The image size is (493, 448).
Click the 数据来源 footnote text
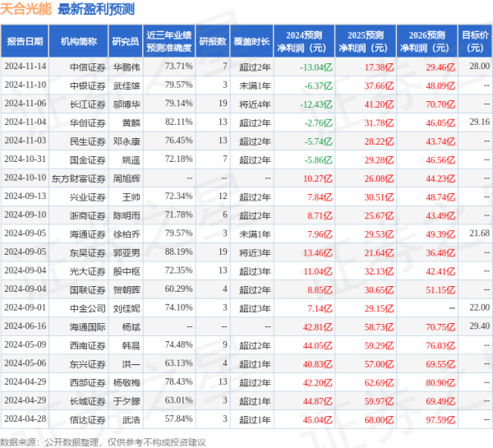tap(103, 442)
